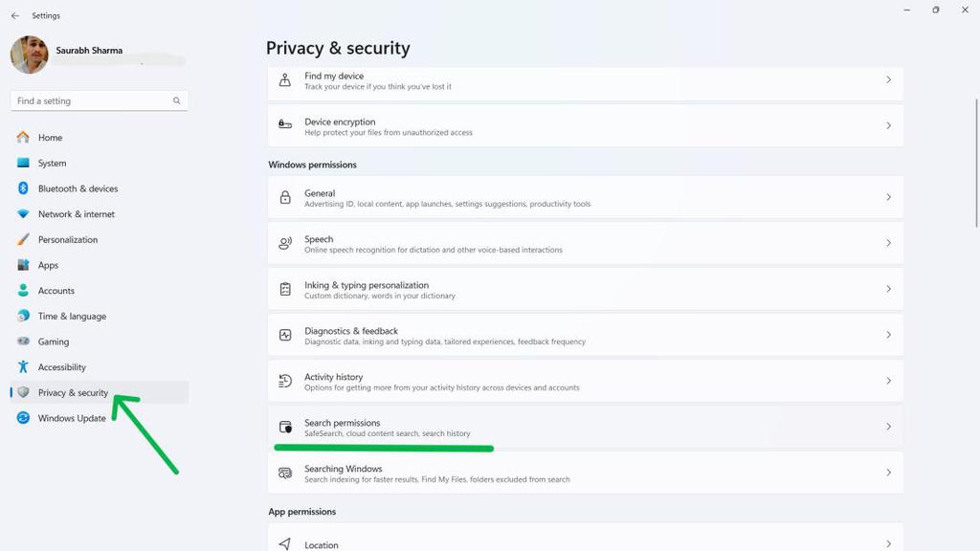Click the back arrow in title bar
The image size is (980, 551).
click(14, 16)
